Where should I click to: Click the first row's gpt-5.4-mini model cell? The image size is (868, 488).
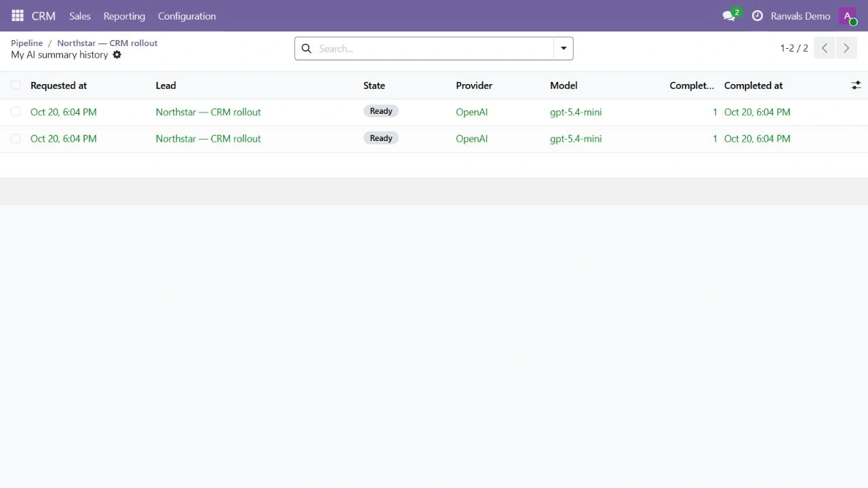(x=576, y=112)
